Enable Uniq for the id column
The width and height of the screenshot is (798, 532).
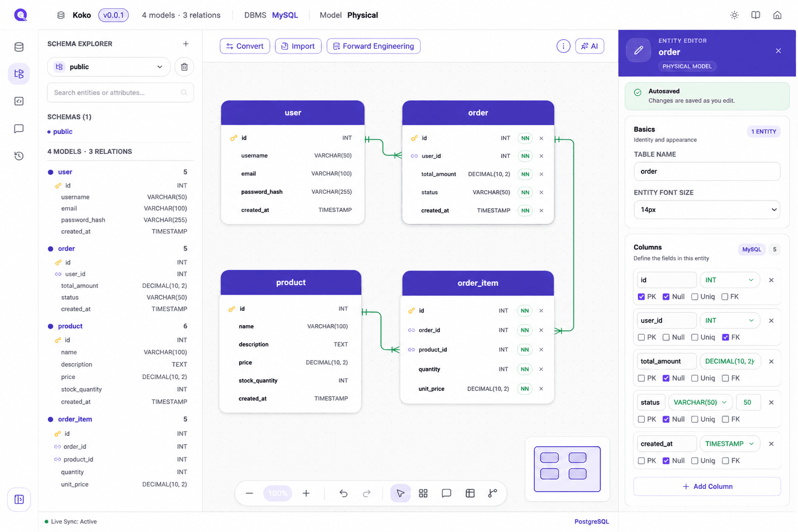[695, 297]
